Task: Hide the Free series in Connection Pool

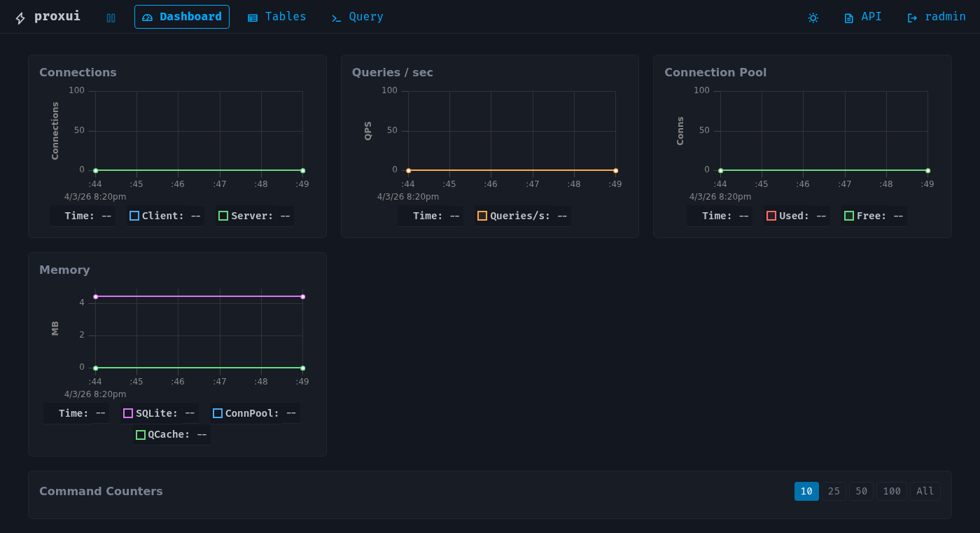Action: pyautogui.click(x=873, y=216)
